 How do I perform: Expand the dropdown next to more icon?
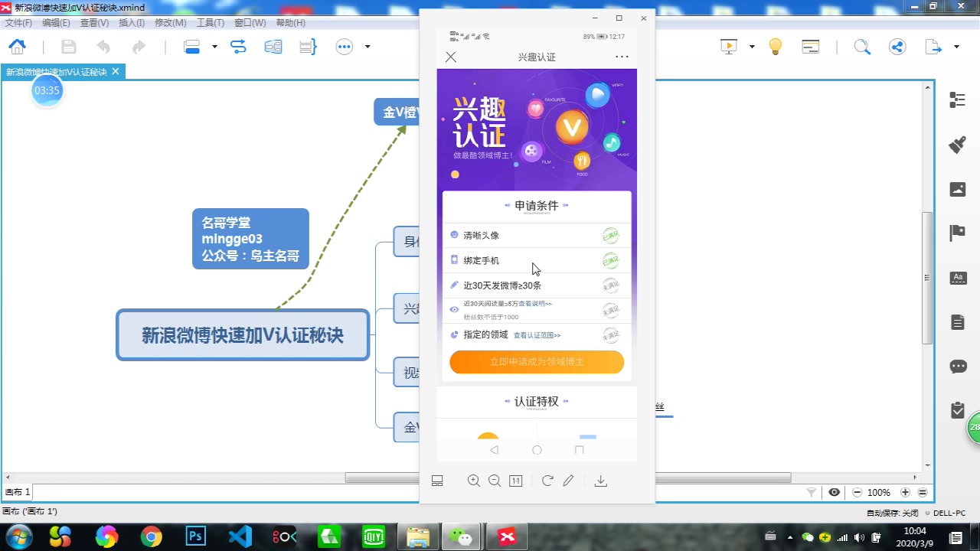coord(367,47)
